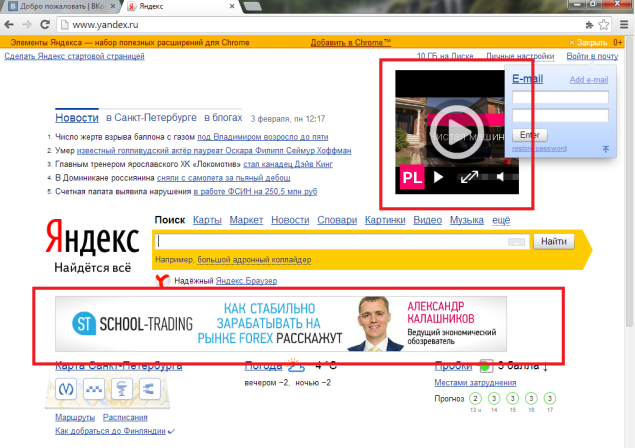Select the Яндекс browser tab
The image size is (635, 448).
(178, 6)
